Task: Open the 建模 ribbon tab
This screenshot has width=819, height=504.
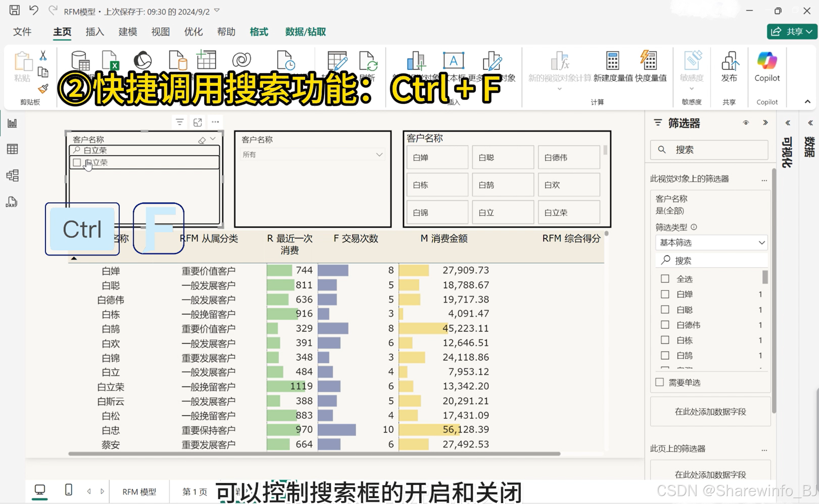Action: pyautogui.click(x=127, y=32)
